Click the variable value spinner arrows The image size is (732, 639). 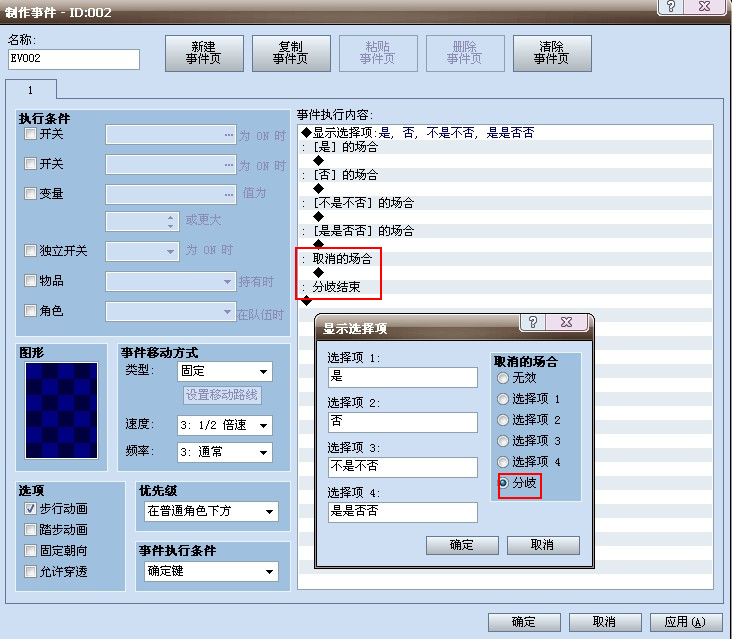(170, 222)
